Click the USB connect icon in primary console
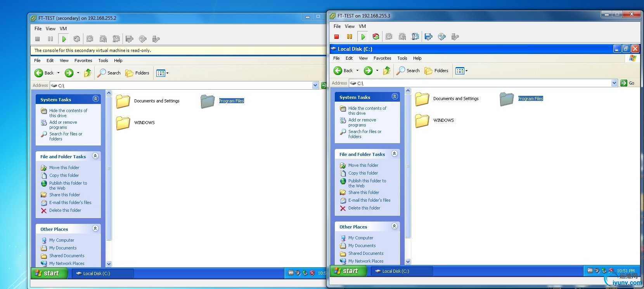Screen dimensions: 644x289 [x=455, y=36]
